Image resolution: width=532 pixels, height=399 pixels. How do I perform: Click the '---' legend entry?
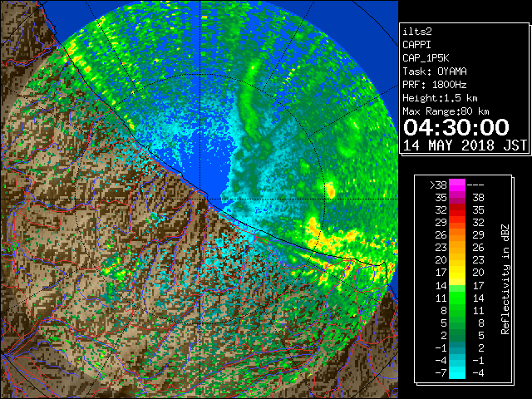(475, 185)
